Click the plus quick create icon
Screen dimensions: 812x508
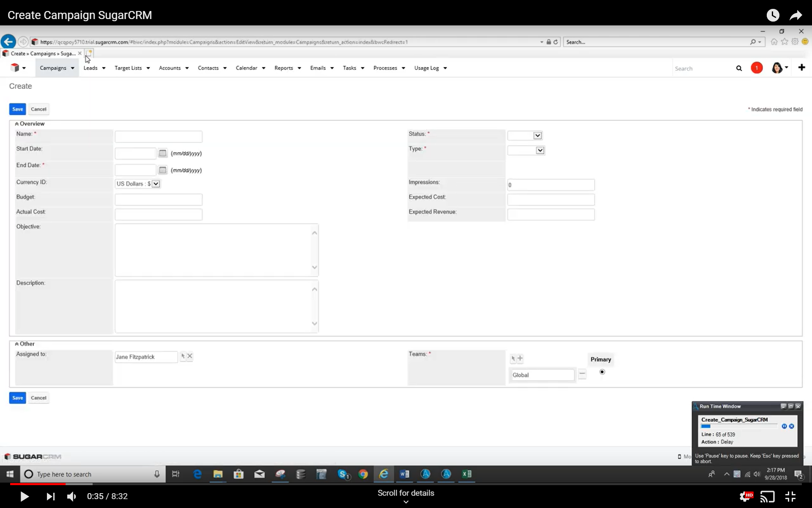tap(801, 68)
